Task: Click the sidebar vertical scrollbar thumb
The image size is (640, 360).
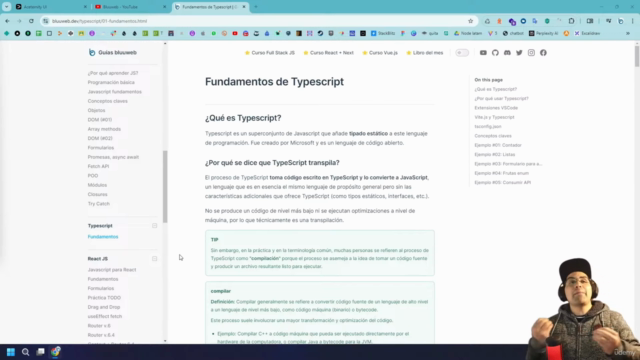Action: click(165, 187)
